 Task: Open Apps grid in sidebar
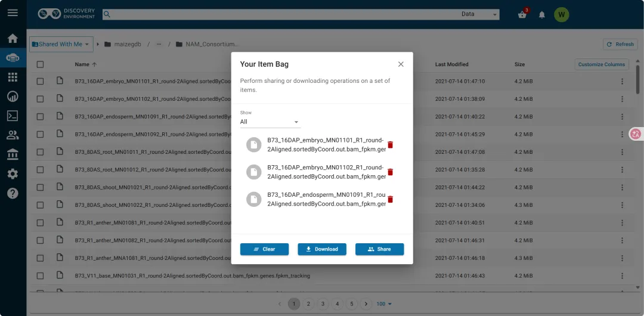(13, 78)
